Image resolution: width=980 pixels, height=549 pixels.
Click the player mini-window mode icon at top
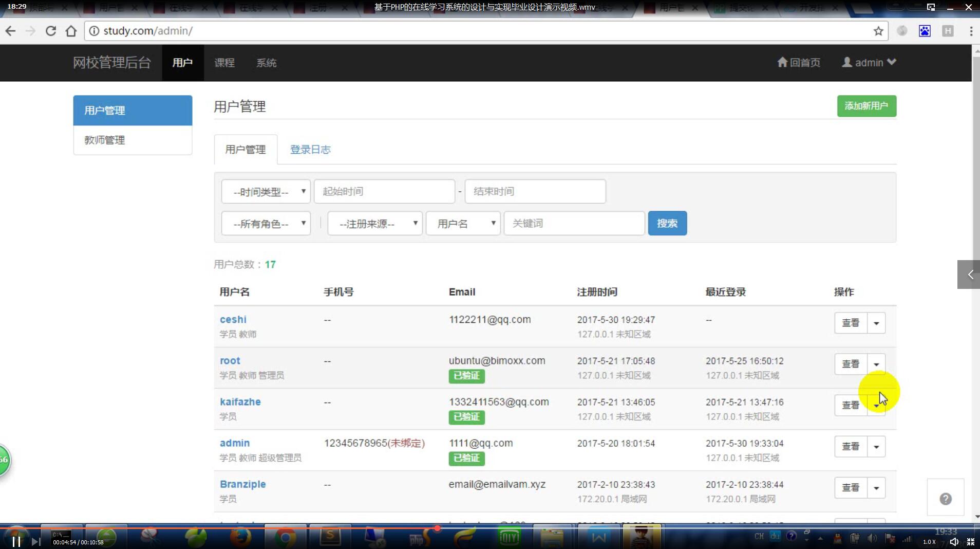(x=931, y=7)
